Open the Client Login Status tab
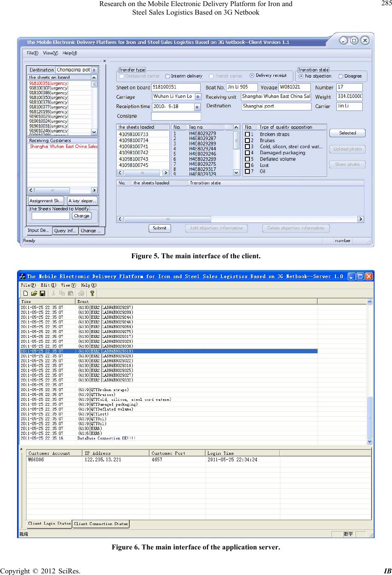Image resolution: width=392 pixels, height=575 pixels. tap(49, 524)
